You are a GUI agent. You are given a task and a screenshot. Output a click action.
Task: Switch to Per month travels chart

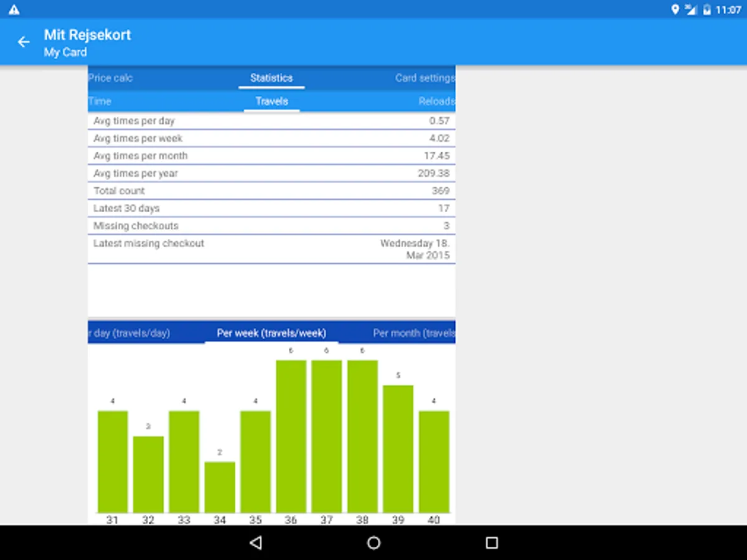(x=415, y=333)
